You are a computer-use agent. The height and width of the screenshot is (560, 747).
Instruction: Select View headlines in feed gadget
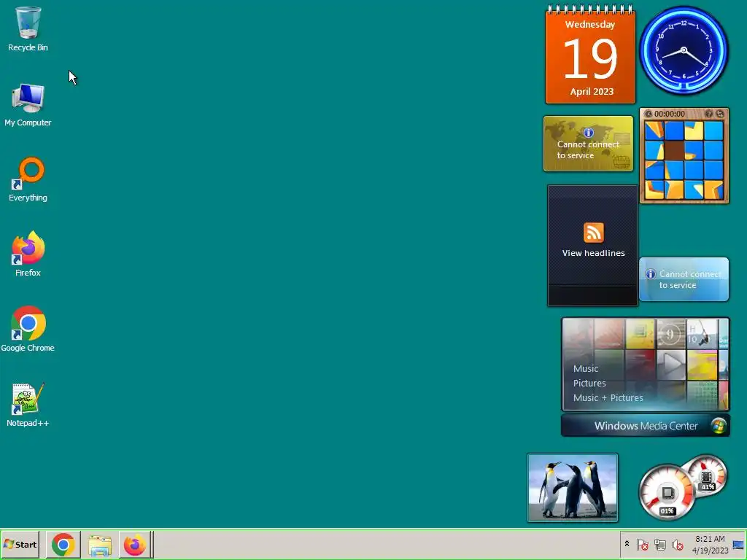point(594,253)
